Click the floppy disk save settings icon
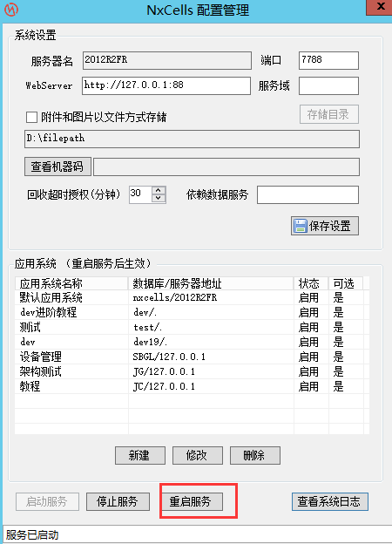Screen dimensions: 392x544 301,226
